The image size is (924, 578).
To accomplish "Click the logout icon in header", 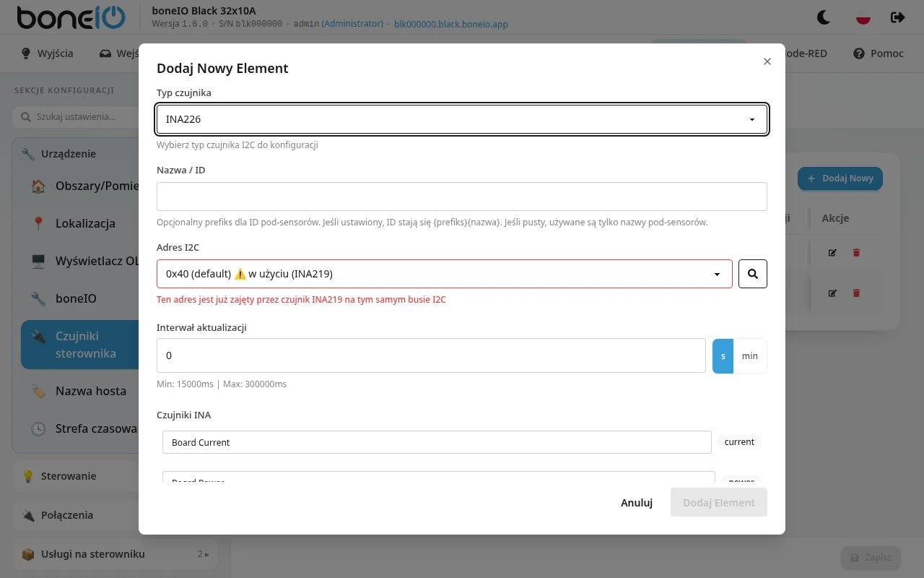I will pos(898,17).
